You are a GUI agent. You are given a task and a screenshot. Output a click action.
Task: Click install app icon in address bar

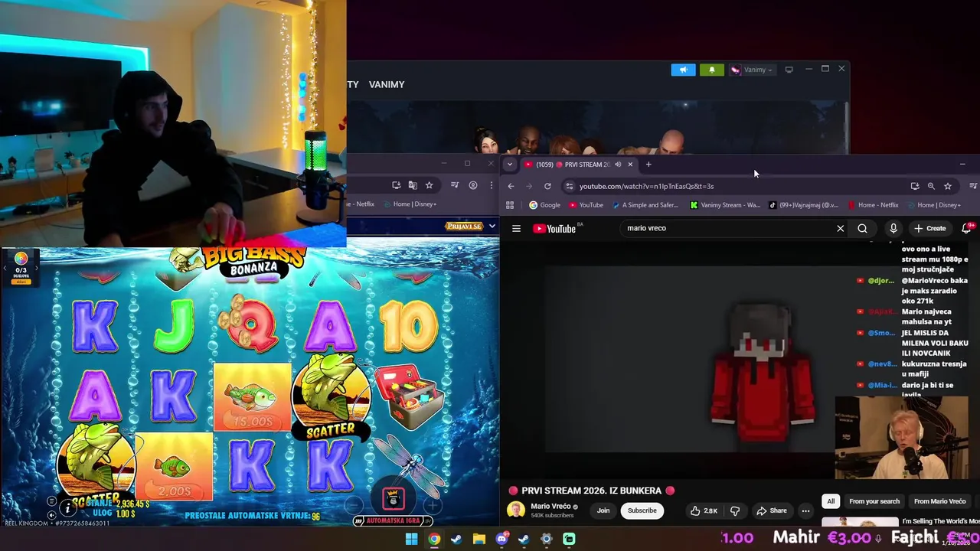tap(915, 186)
